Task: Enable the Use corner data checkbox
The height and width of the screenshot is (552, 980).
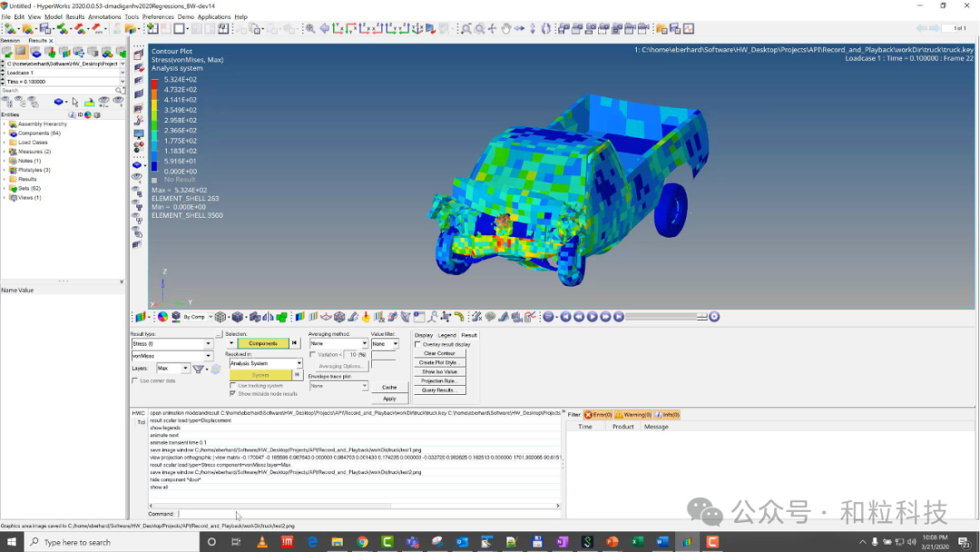Action: (x=136, y=380)
